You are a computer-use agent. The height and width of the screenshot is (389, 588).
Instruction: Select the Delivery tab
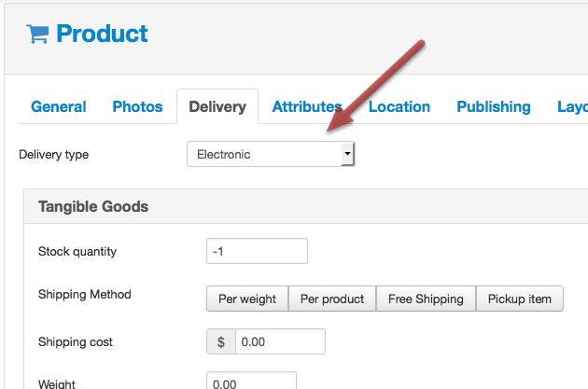point(217,106)
